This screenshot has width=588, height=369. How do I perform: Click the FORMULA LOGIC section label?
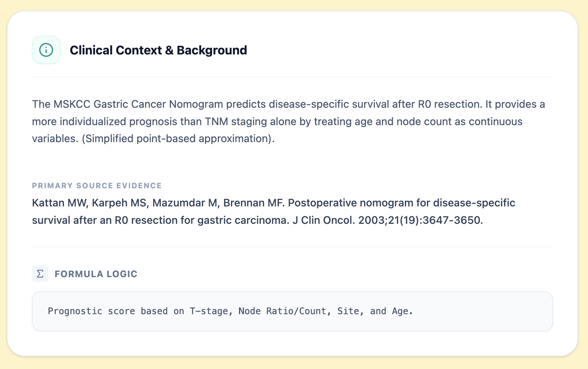96,274
